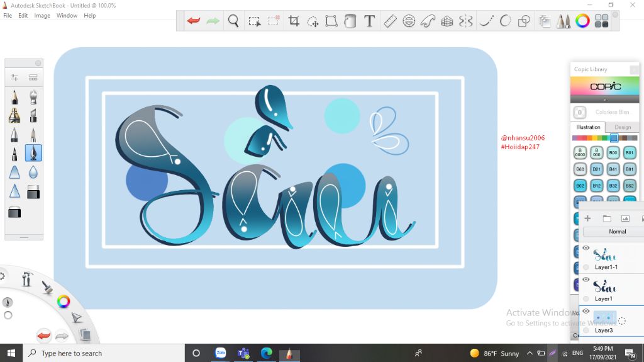Select the Text tool

[x=369, y=21]
